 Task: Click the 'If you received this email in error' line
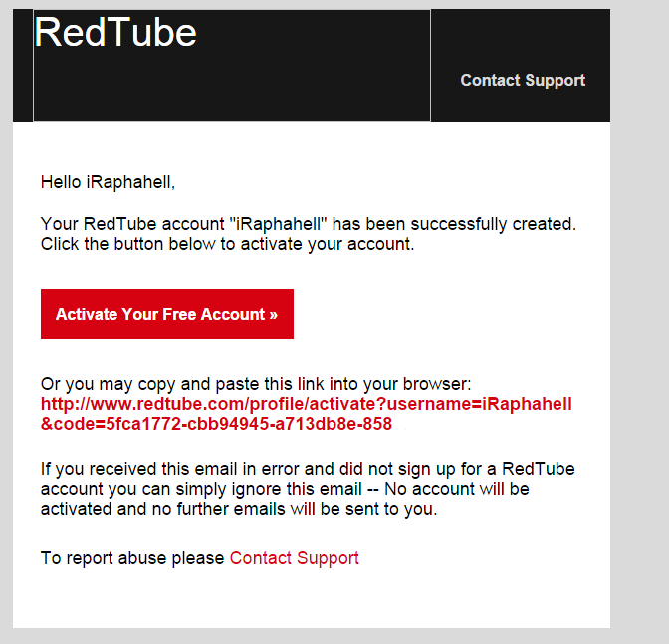click(x=308, y=469)
